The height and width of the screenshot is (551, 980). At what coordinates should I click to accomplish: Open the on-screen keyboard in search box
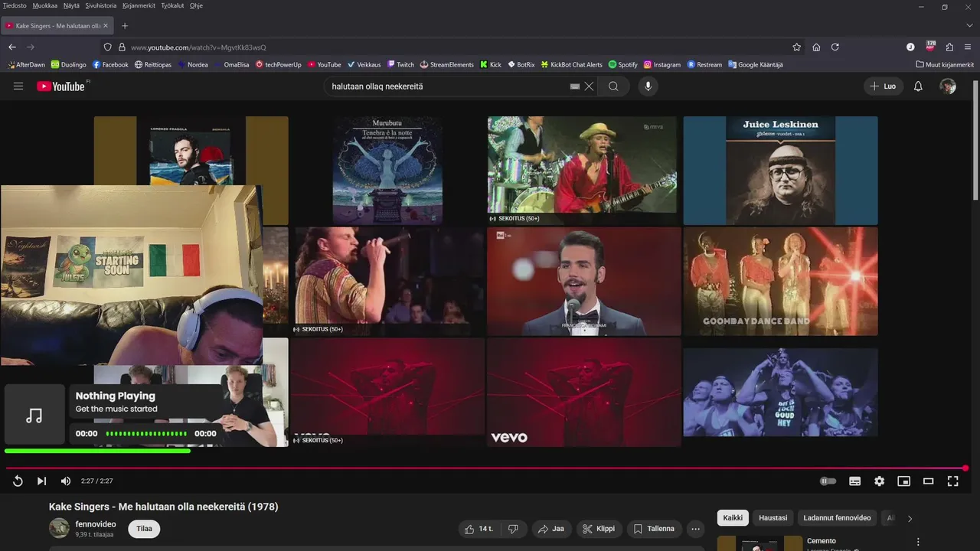click(x=575, y=86)
